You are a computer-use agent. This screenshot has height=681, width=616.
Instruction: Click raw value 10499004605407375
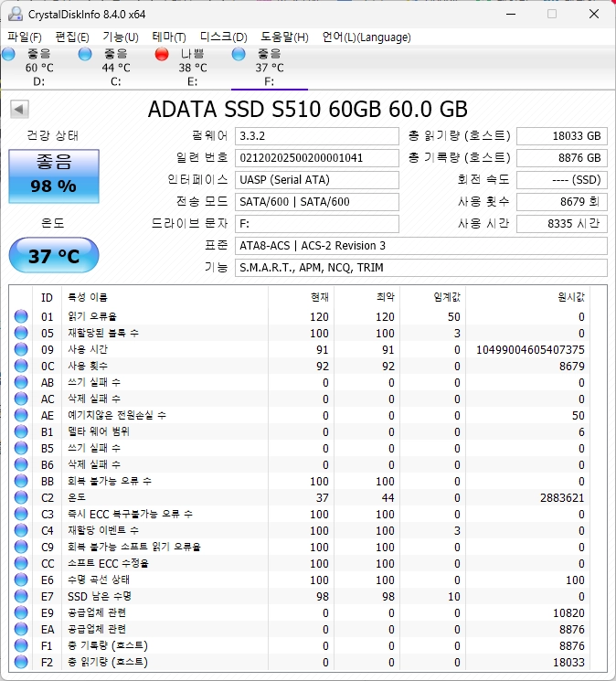(530, 349)
